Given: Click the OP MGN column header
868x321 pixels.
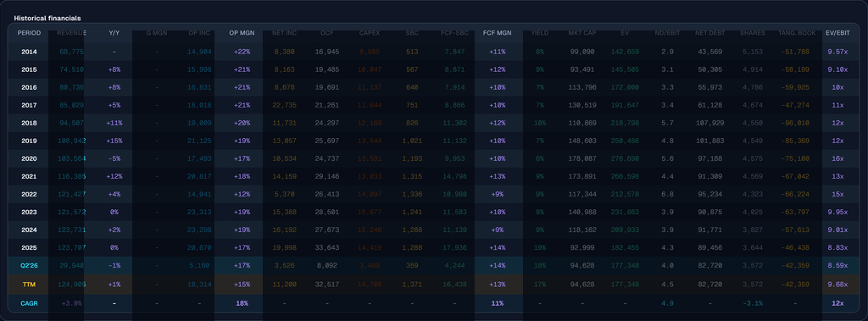Looking at the screenshot, I should pos(242,33).
